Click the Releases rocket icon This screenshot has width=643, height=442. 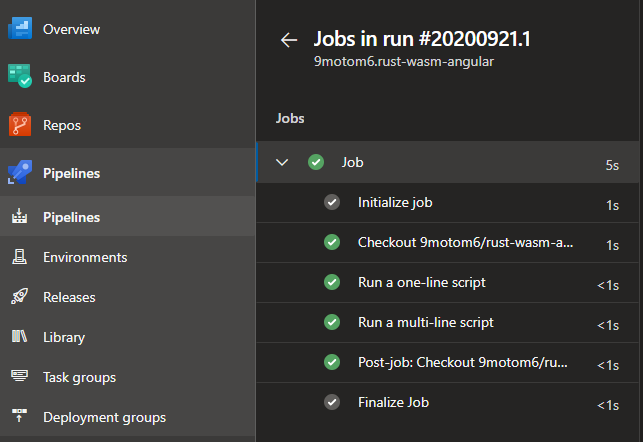(x=19, y=296)
